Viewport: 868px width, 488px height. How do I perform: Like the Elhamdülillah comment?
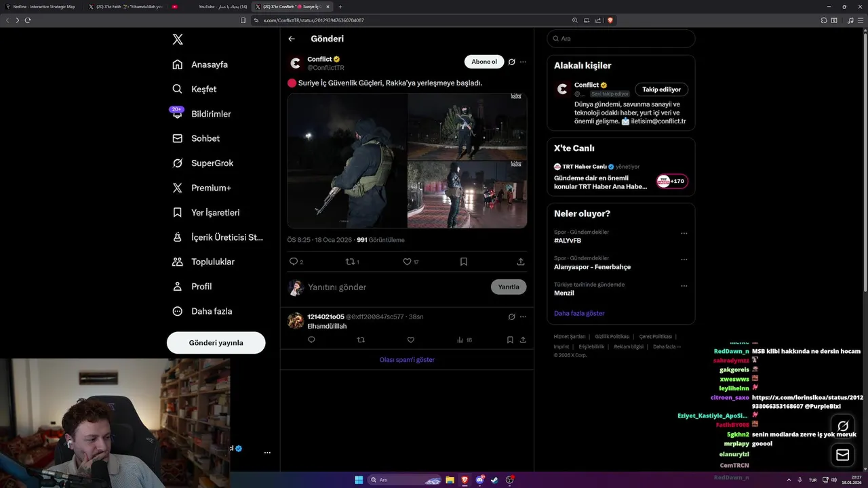tap(410, 340)
